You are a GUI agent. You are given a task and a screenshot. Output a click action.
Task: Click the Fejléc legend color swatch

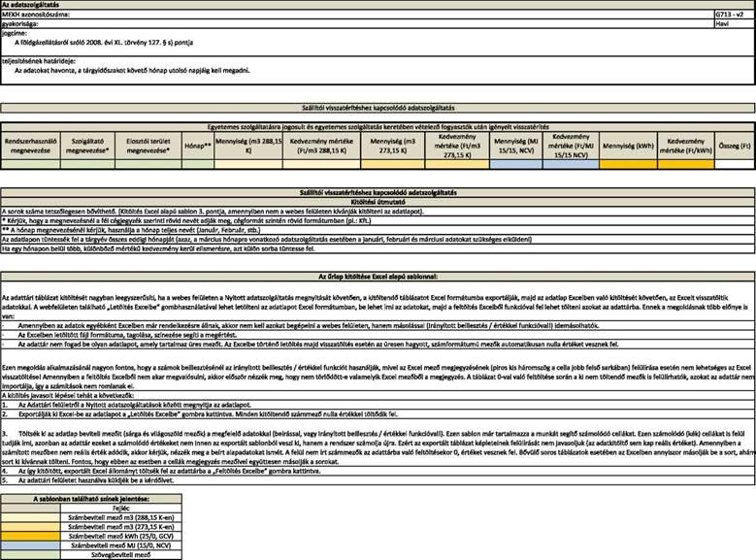[30, 509]
